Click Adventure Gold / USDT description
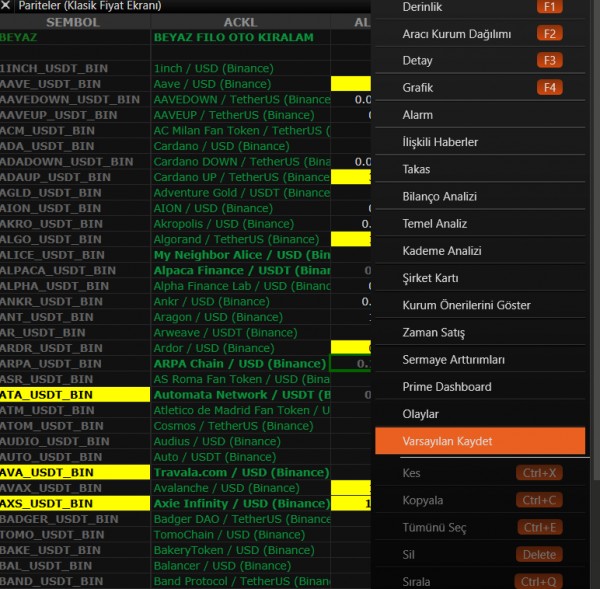The image size is (600, 589). point(241,193)
